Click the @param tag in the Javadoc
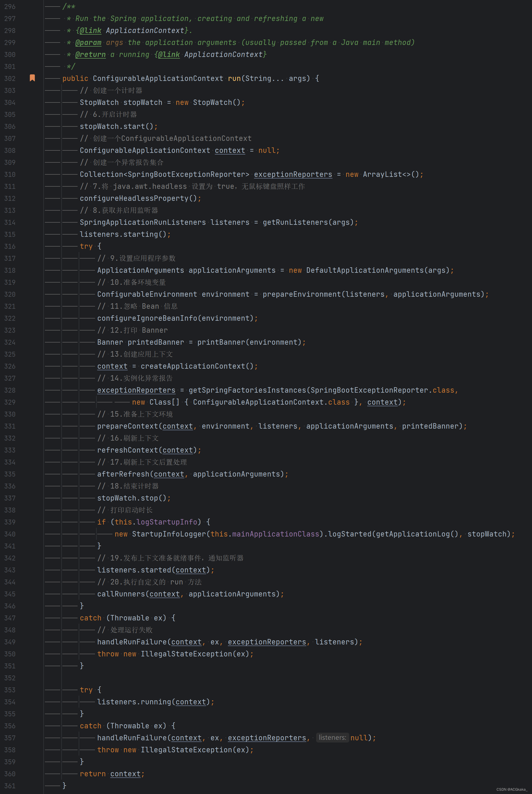This screenshot has height=794, width=532. click(x=88, y=43)
